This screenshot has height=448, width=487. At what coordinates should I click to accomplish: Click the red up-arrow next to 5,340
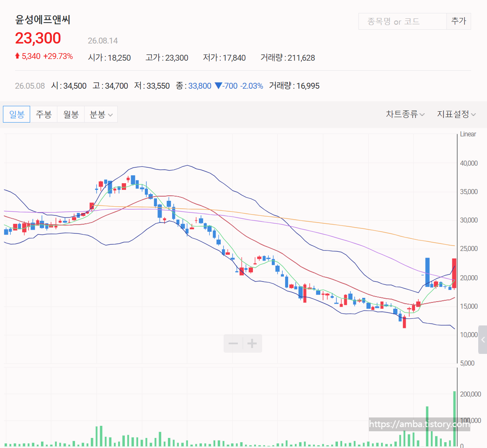pos(18,56)
